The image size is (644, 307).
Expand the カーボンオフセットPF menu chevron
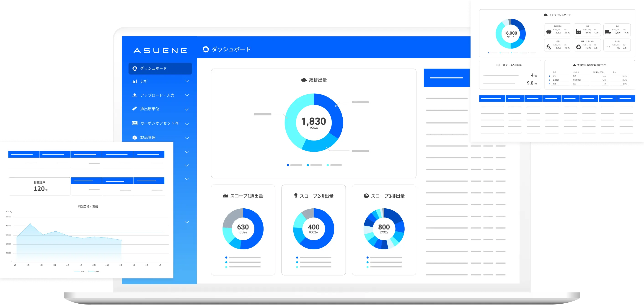point(187,124)
